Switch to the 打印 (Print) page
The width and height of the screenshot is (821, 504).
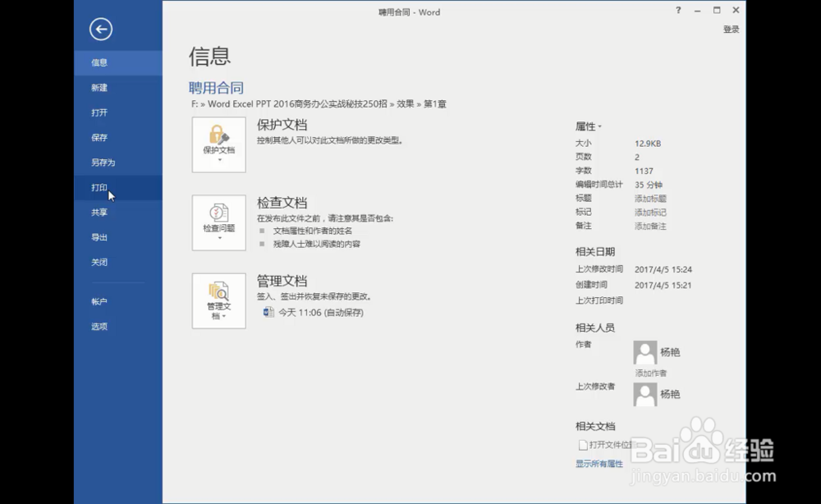[99, 187]
